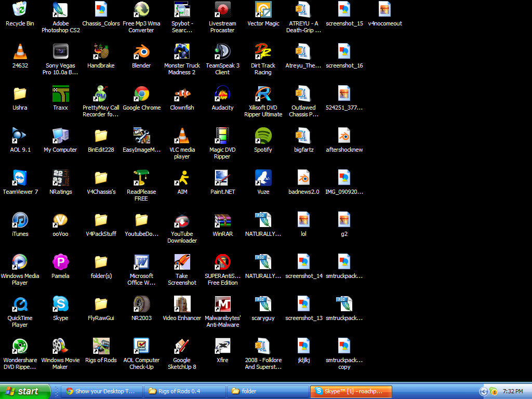The image size is (532, 399).
Task: Open the aftershocknew Blender file
Action: click(344, 136)
